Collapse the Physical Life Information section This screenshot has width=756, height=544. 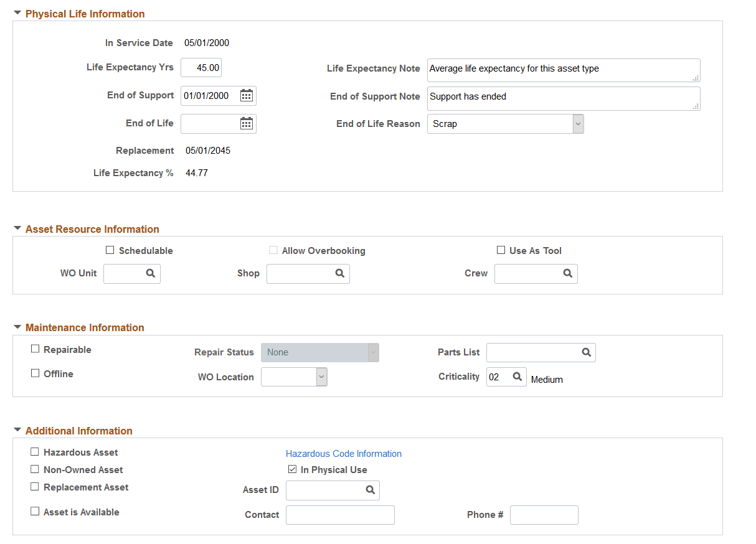17,13
